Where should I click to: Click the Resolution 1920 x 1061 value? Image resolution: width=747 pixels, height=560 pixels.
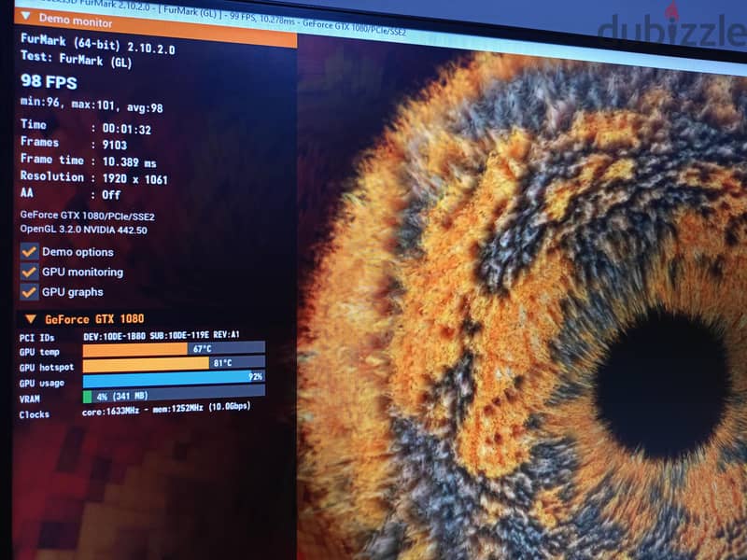[134, 179]
